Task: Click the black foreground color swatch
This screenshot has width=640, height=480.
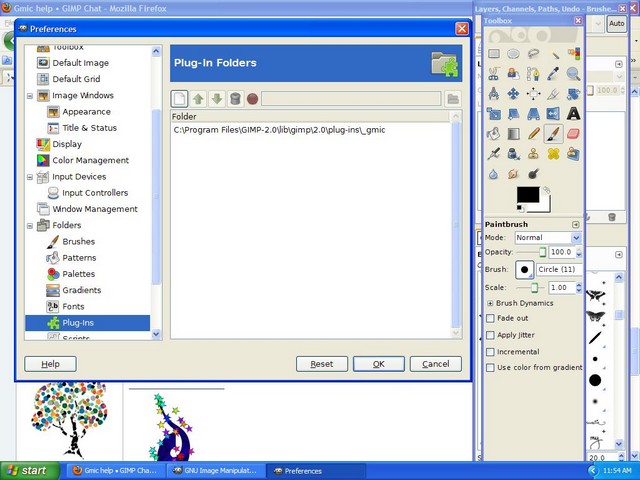Action: (x=528, y=195)
